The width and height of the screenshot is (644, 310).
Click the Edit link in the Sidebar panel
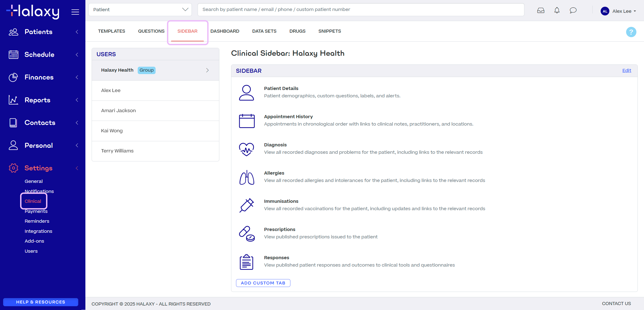(626, 70)
